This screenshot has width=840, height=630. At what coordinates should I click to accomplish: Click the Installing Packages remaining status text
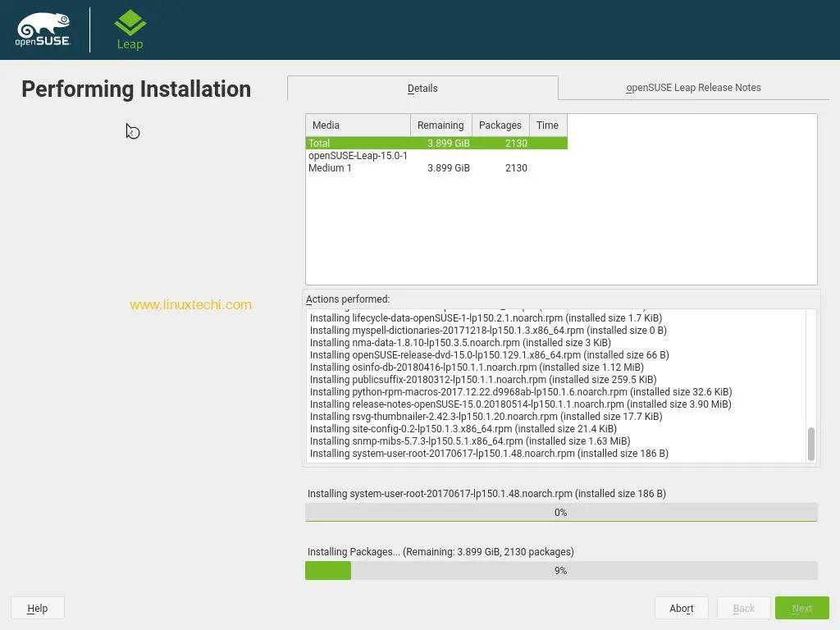(x=441, y=552)
